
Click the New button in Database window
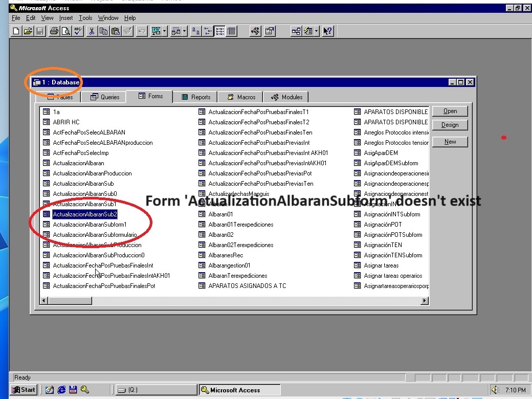[x=450, y=142]
